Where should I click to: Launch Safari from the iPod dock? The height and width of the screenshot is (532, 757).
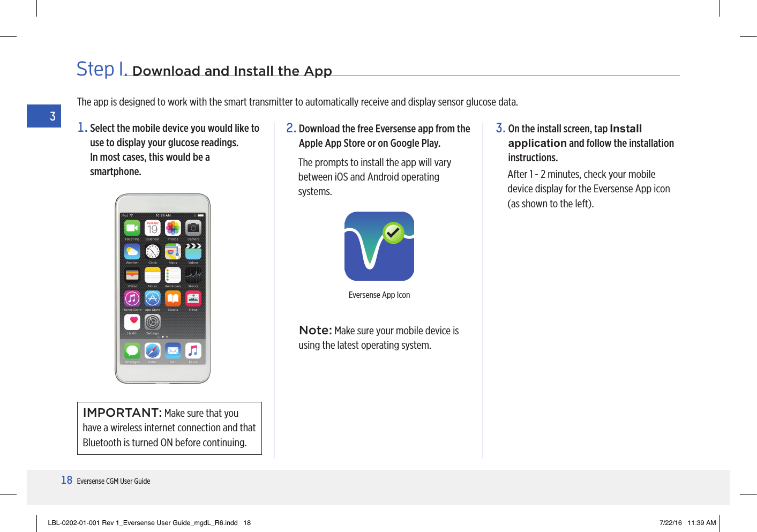pos(153,350)
